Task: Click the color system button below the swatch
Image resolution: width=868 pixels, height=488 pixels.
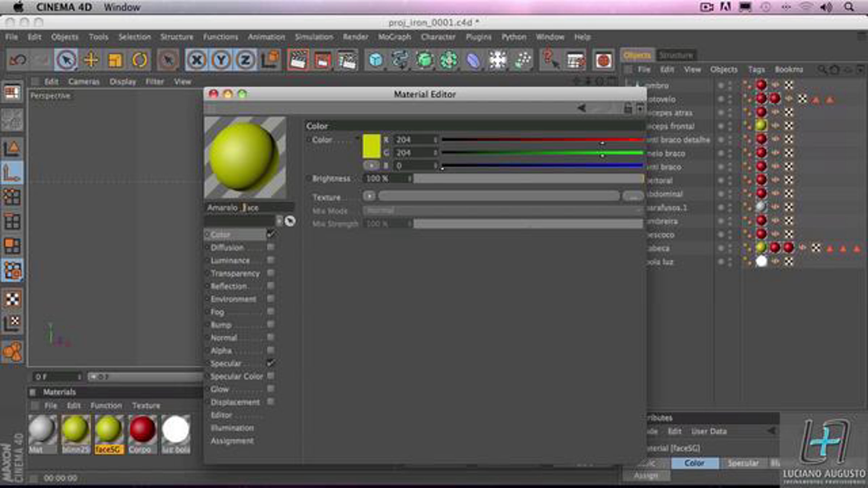Action: click(x=371, y=166)
